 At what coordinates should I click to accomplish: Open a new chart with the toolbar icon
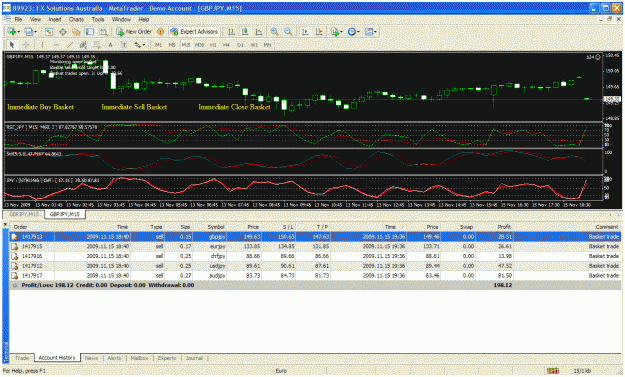(11, 31)
